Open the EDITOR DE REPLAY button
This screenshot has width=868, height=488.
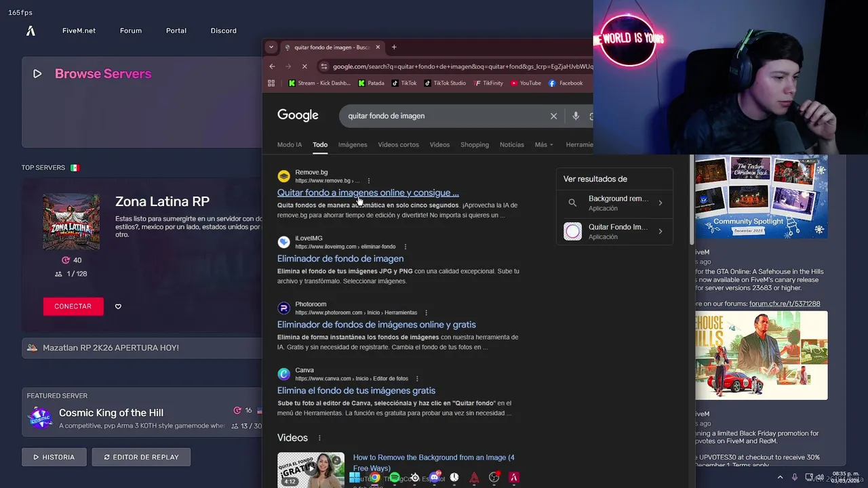pos(141,457)
